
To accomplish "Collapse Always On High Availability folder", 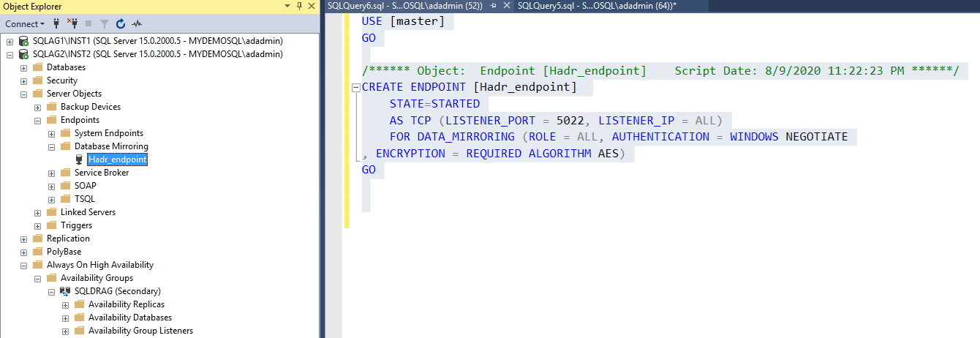I will 23,265.
